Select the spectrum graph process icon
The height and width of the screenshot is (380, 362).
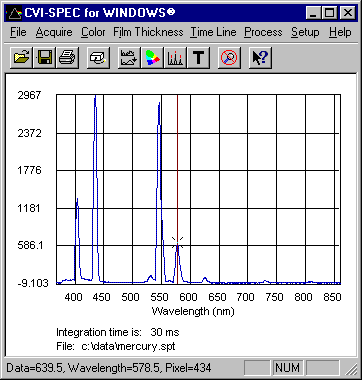[129, 58]
